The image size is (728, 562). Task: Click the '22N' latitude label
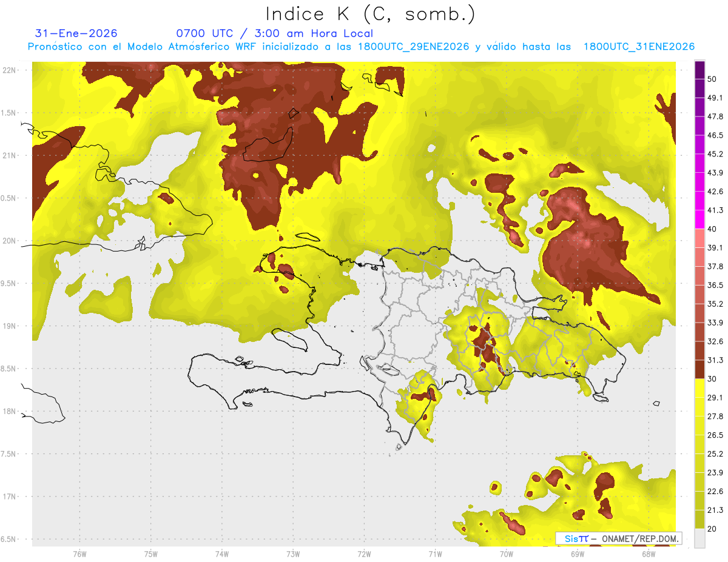[8, 70]
